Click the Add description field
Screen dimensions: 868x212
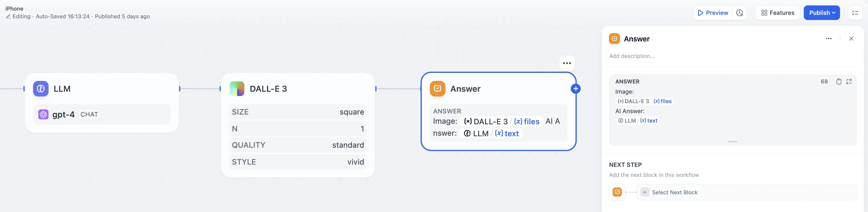(x=632, y=56)
